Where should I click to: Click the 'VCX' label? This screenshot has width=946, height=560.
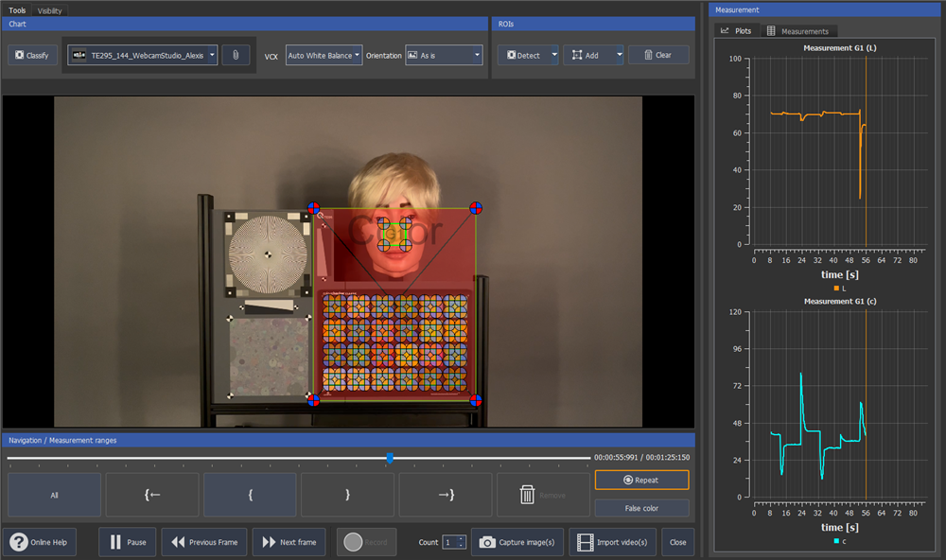coord(271,56)
